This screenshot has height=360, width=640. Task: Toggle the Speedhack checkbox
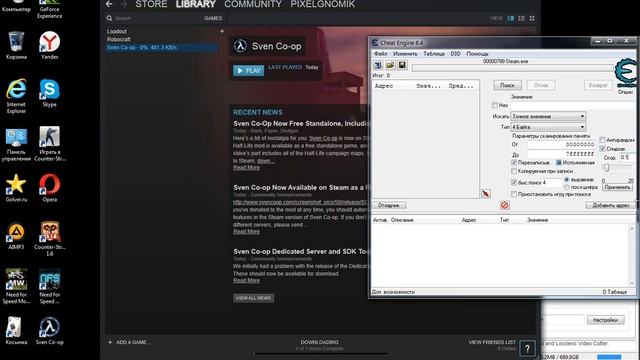(x=602, y=149)
